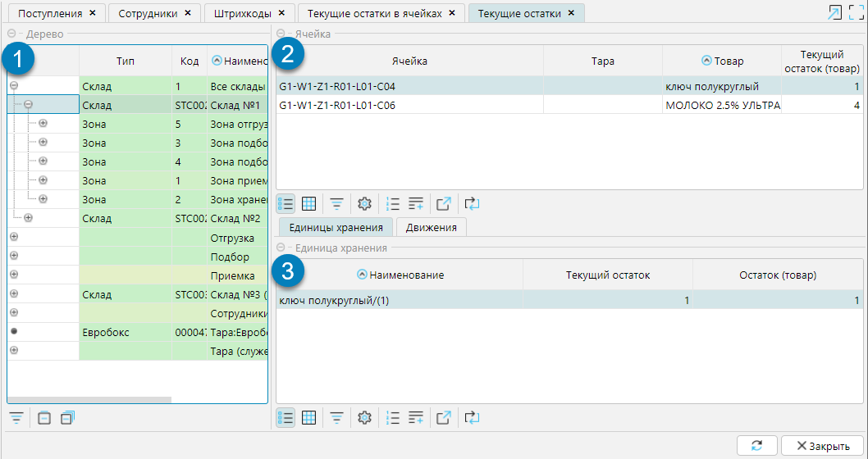Screen dimensions: 868x459
Task: Expand the Отгрузка tree node
Action: pos(15,237)
